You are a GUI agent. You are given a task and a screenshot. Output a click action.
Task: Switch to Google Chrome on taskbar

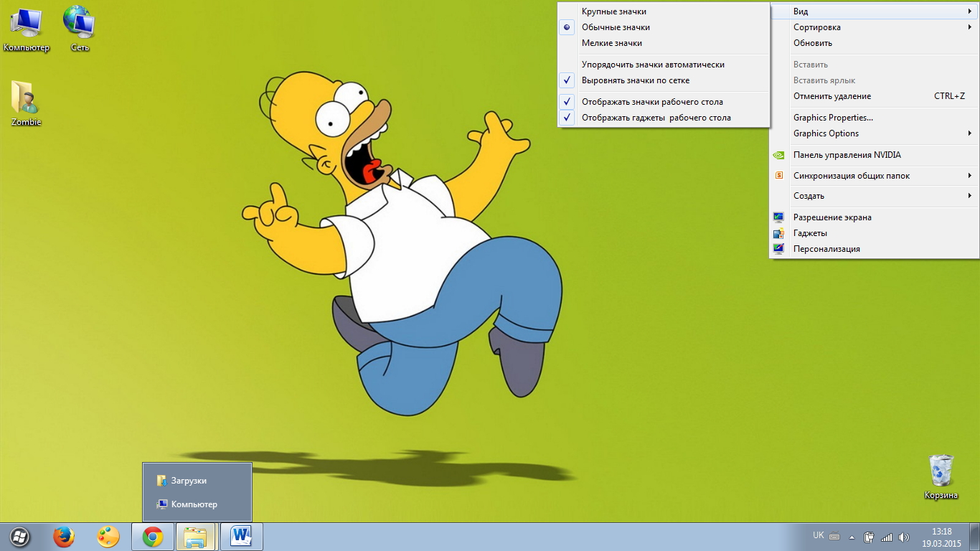pyautogui.click(x=153, y=537)
